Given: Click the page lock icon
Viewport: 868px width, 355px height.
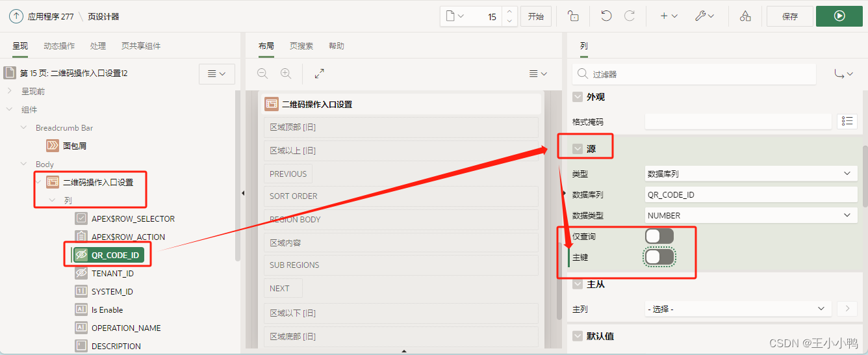Looking at the screenshot, I should (574, 16).
